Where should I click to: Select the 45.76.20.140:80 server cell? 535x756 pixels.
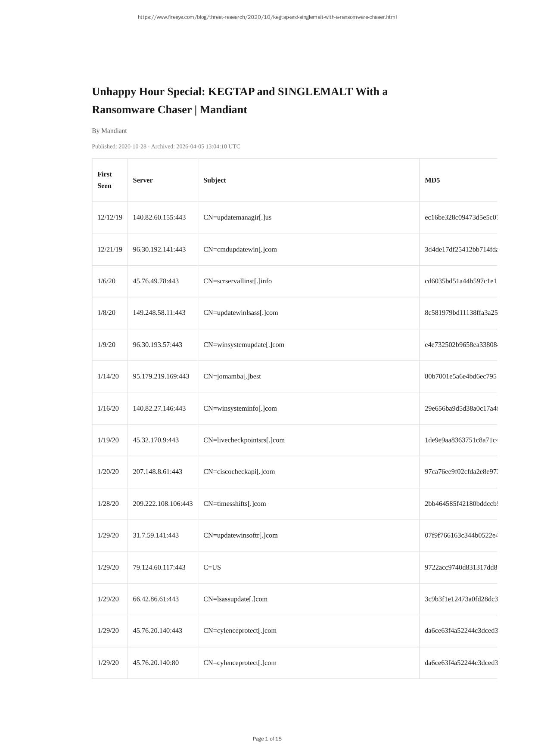coord(156,663)
